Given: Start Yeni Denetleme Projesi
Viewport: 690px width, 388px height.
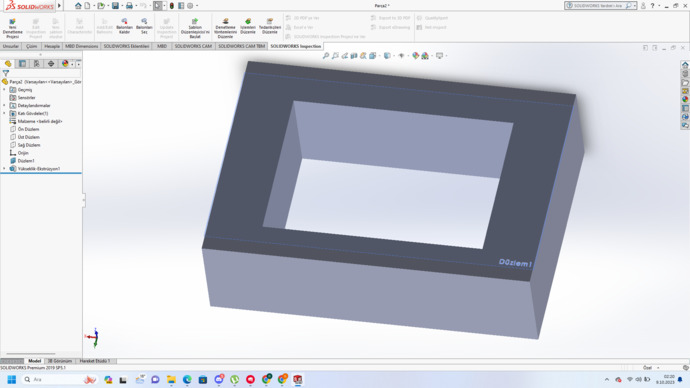Looking at the screenshot, I should pyautogui.click(x=12, y=28).
